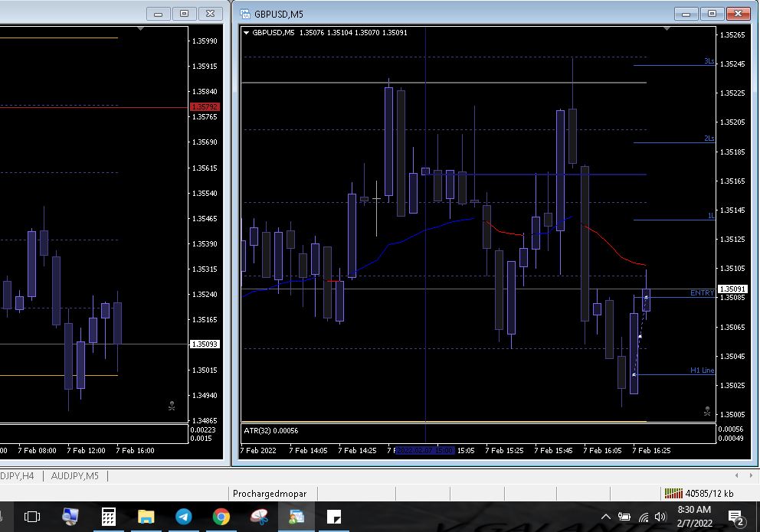Open the notification center icon
Screen dimensions: 760x532
coord(735,517)
